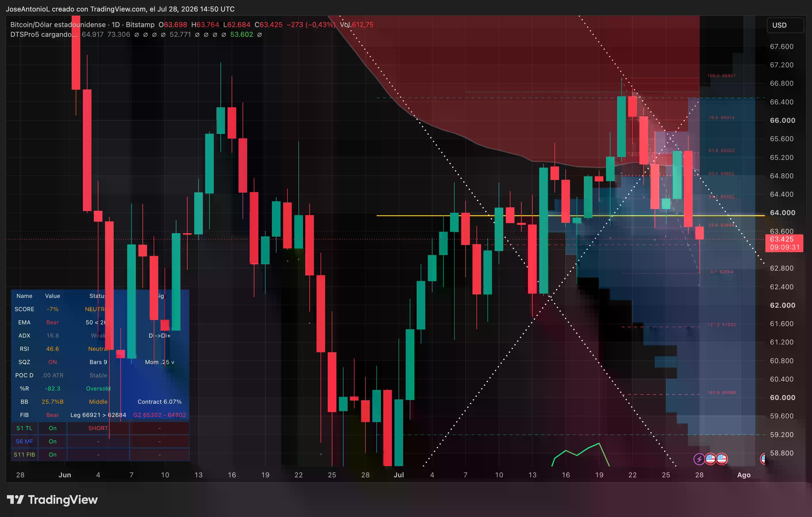The image size is (812, 517).
Task: Click the S11 FIB strategy name
Action: 24,454
